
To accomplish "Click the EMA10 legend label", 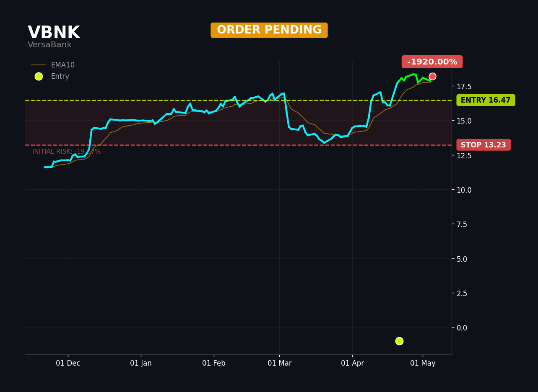I will point(63,65).
